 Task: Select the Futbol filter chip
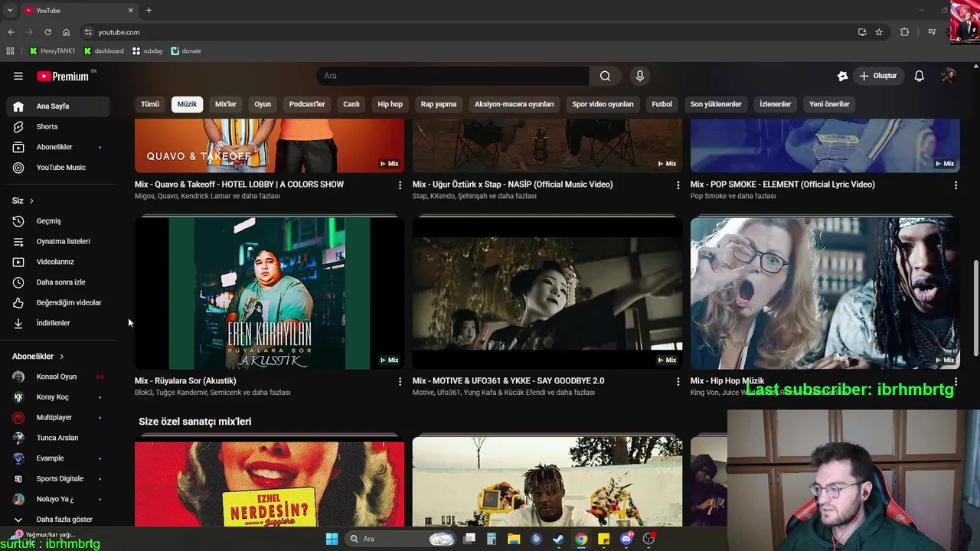pos(661,104)
